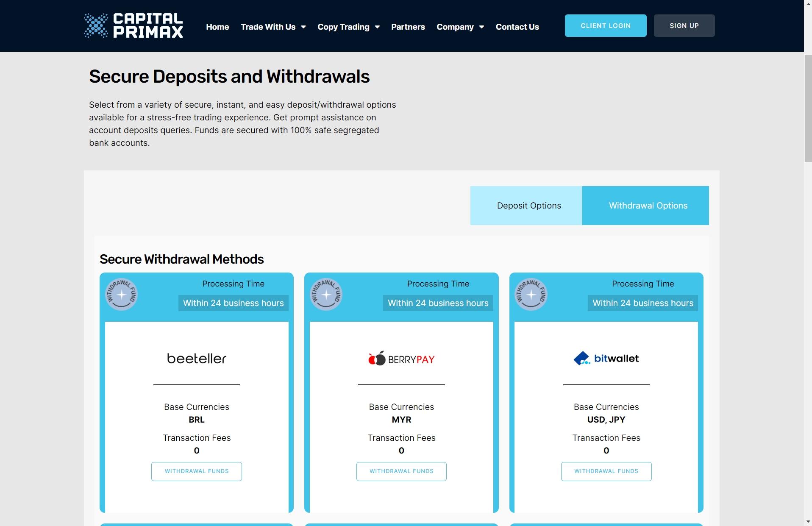The width and height of the screenshot is (812, 526).
Task: Click the Processing Time label on bitwallet card
Action: [643, 284]
